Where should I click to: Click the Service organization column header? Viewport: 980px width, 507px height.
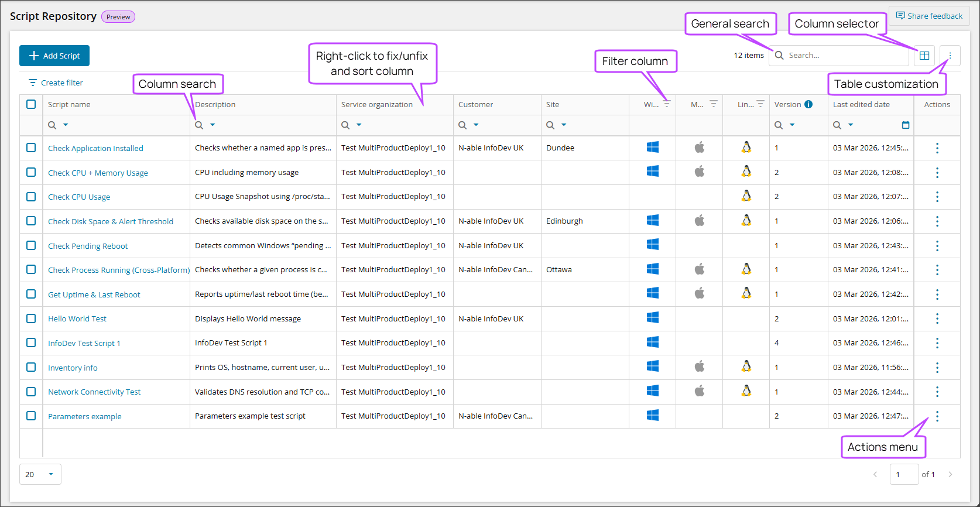[x=377, y=105]
